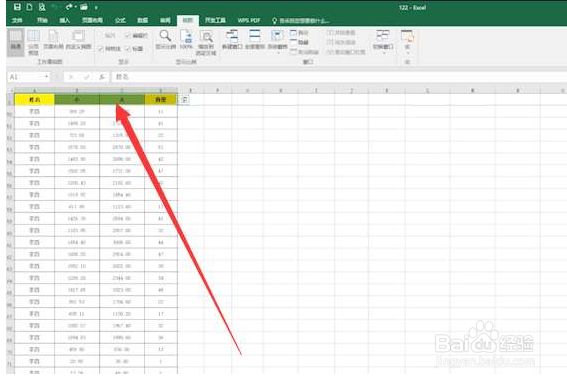Click 重设窗口位置 Reset Window Position
Viewport: 567px width, 381px height.
coord(346,52)
